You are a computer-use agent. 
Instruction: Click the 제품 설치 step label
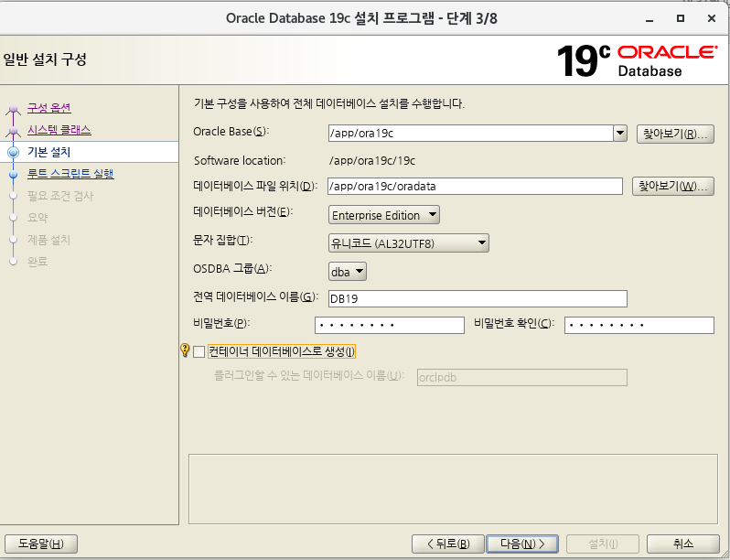[48, 240]
